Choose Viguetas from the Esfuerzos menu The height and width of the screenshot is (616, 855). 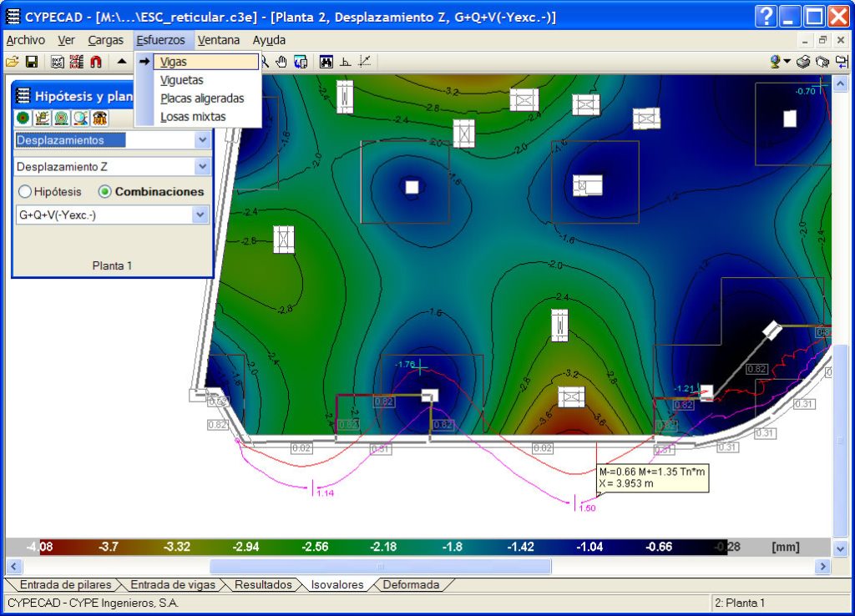(x=181, y=80)
